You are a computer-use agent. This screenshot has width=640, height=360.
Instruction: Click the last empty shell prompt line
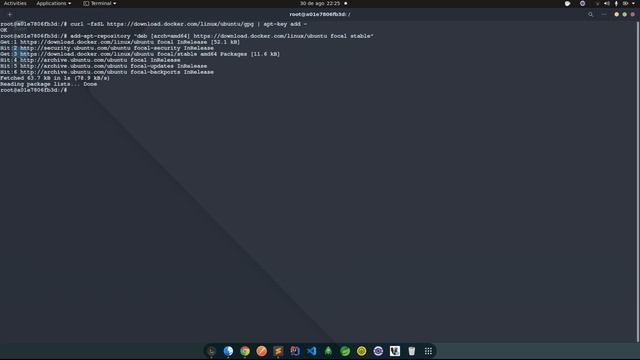(x=33, y=90)
